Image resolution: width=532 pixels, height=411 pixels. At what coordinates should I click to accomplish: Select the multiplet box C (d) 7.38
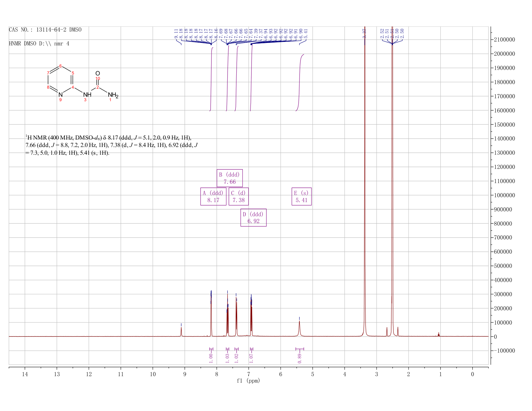239,196
